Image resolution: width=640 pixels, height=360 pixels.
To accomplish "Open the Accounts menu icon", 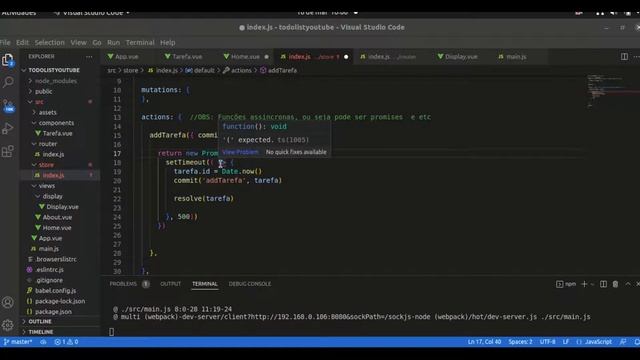I will [x=8, y=302].
